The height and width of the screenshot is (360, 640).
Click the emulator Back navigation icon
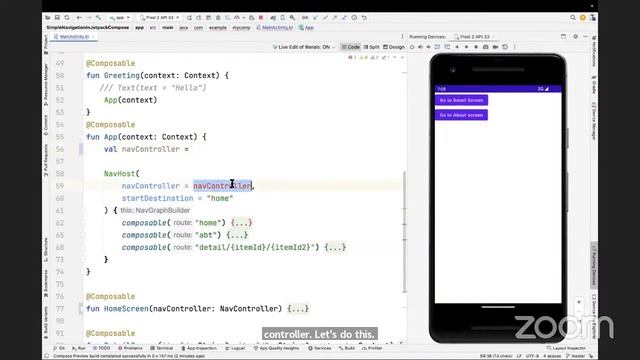point(457,47)
